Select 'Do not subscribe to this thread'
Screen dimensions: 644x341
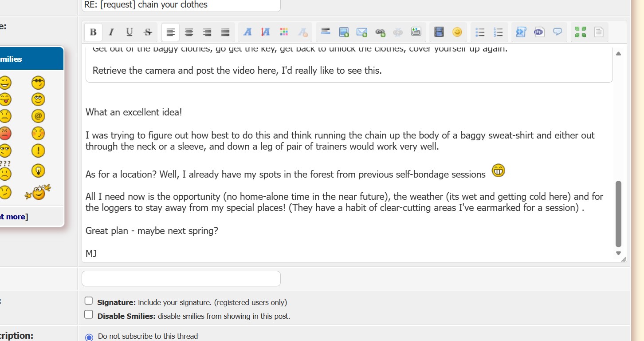pyautogui.click(x=89, y=337)
